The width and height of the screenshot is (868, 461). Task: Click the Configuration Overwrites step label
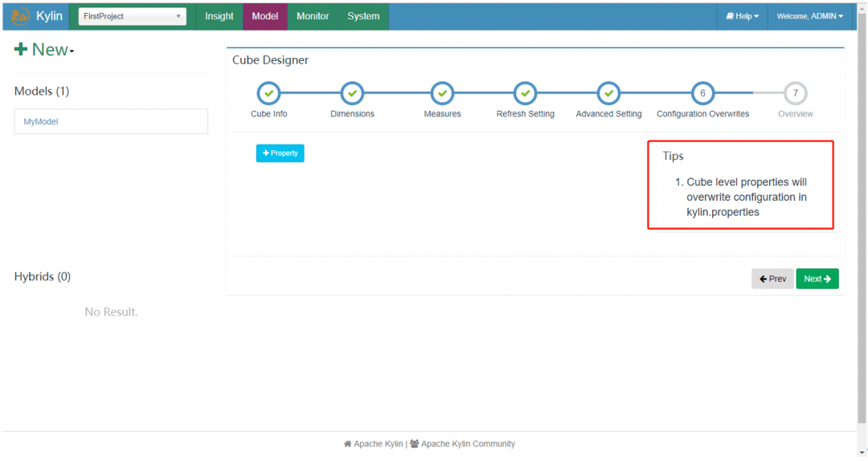[702, 113]
